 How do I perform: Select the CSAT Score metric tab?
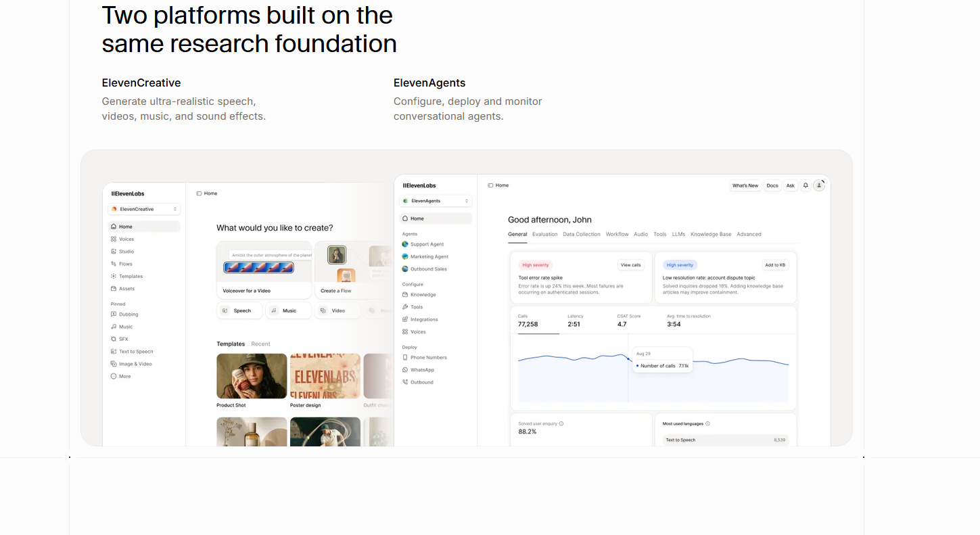tap(629, 321)
